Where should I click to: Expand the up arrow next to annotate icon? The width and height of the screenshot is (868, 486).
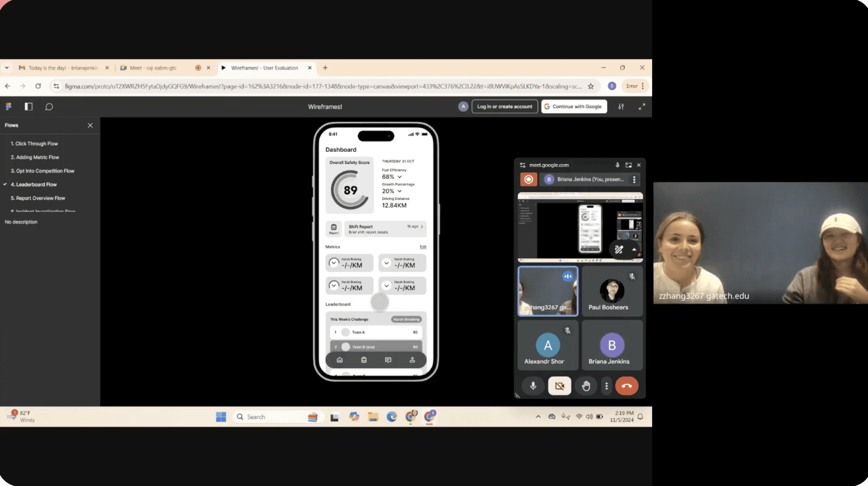pyautogui.click(x=634, y=249)
